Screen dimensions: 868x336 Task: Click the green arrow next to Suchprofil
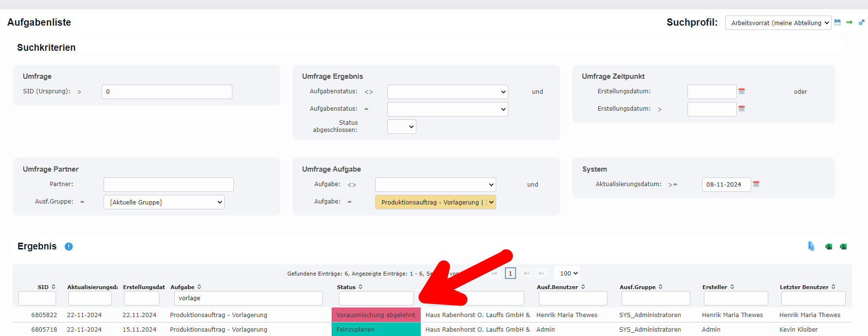tap(849, 22)
